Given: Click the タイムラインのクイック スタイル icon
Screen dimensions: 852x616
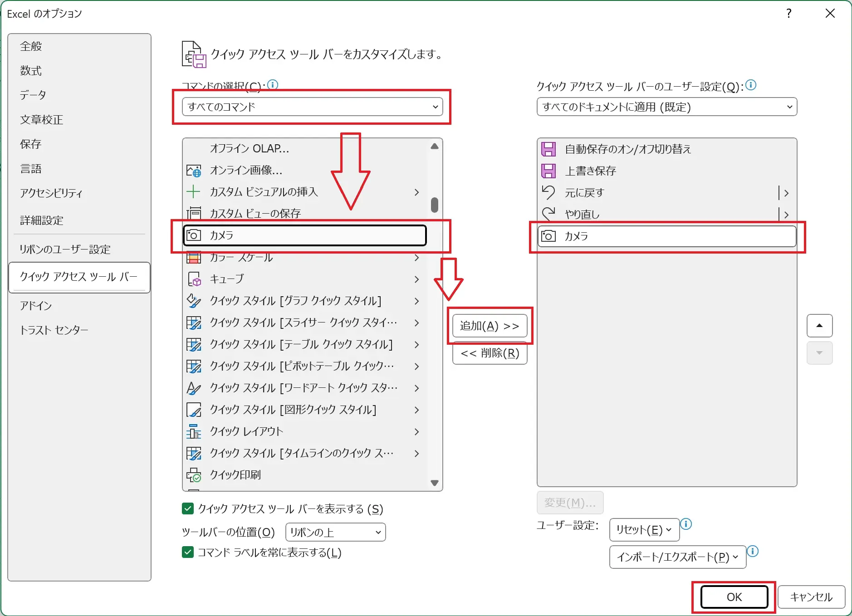Looking at the screenshot, I should coord(194,453).
